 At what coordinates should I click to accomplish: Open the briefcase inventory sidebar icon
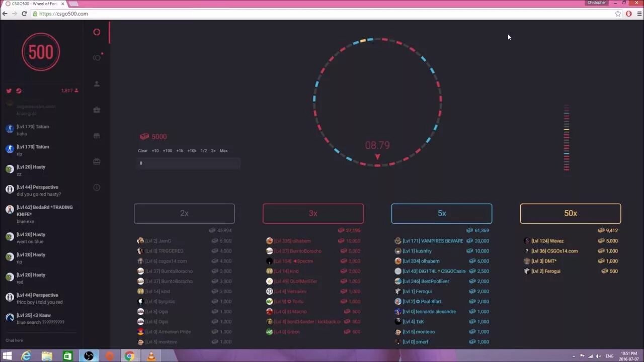97,110
